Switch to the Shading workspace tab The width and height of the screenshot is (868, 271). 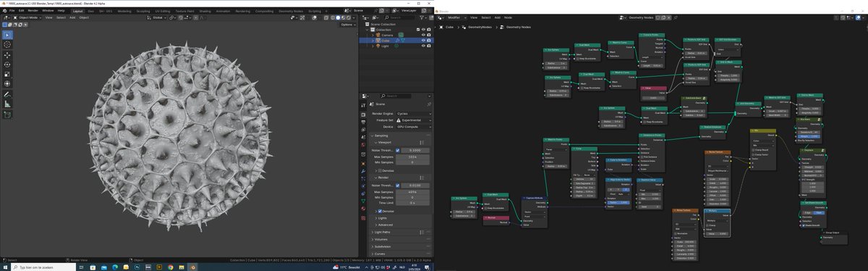[x=205, y=11]
